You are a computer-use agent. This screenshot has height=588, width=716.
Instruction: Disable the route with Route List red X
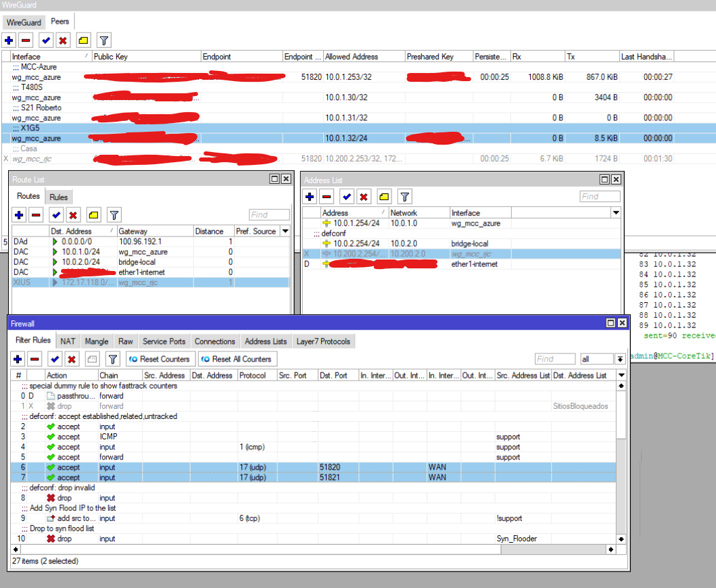[x=73, y=214]
